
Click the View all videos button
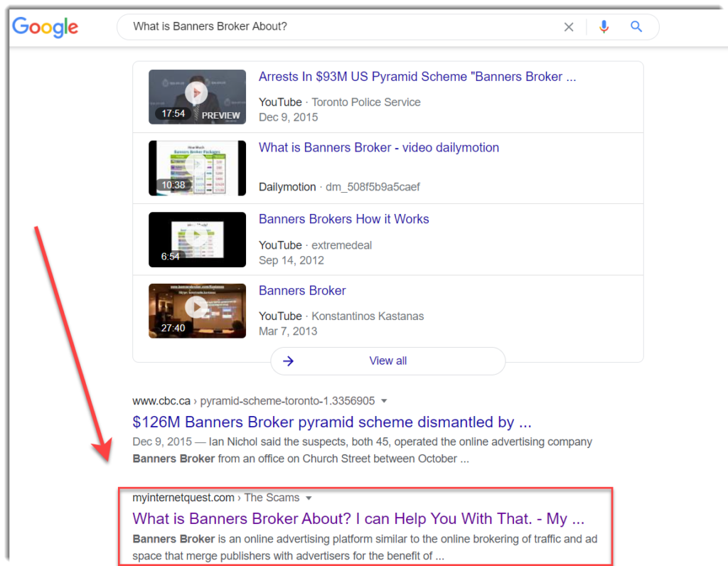pyautogui.click(x=387, y=361)
